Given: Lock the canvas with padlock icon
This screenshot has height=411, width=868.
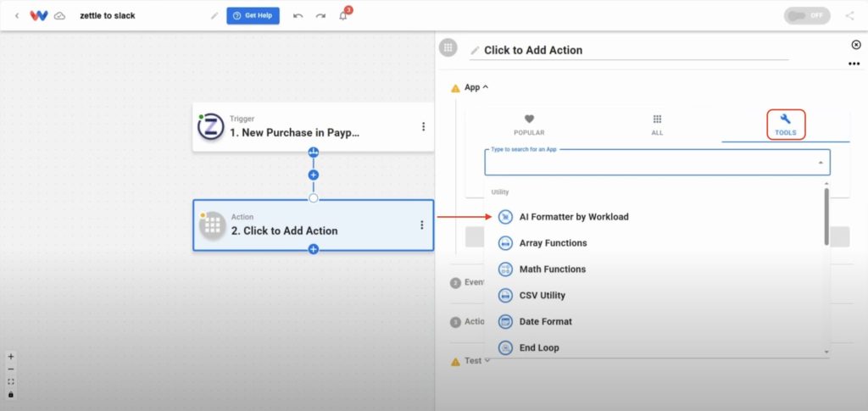Looking at the screenshot, I should click(x=10, y=394).
